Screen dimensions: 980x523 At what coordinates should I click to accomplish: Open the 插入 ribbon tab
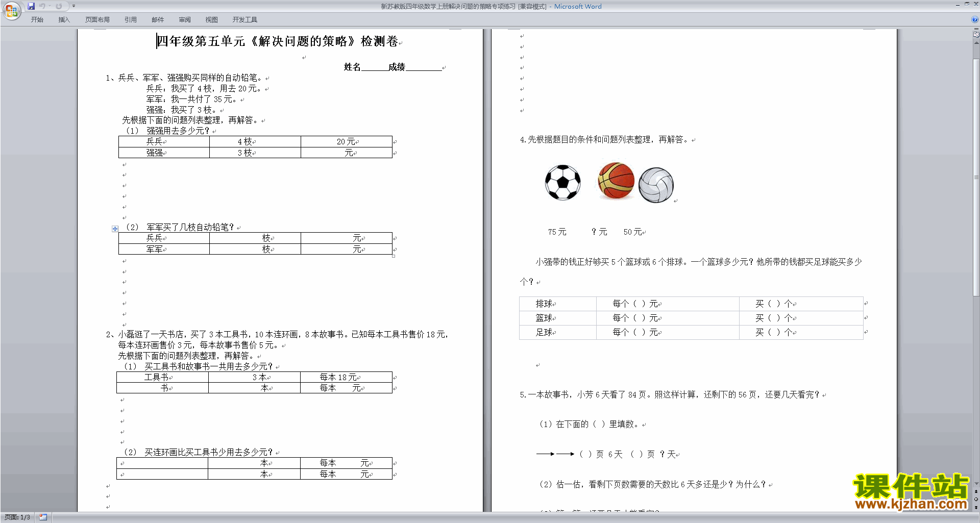coord(64,19)
